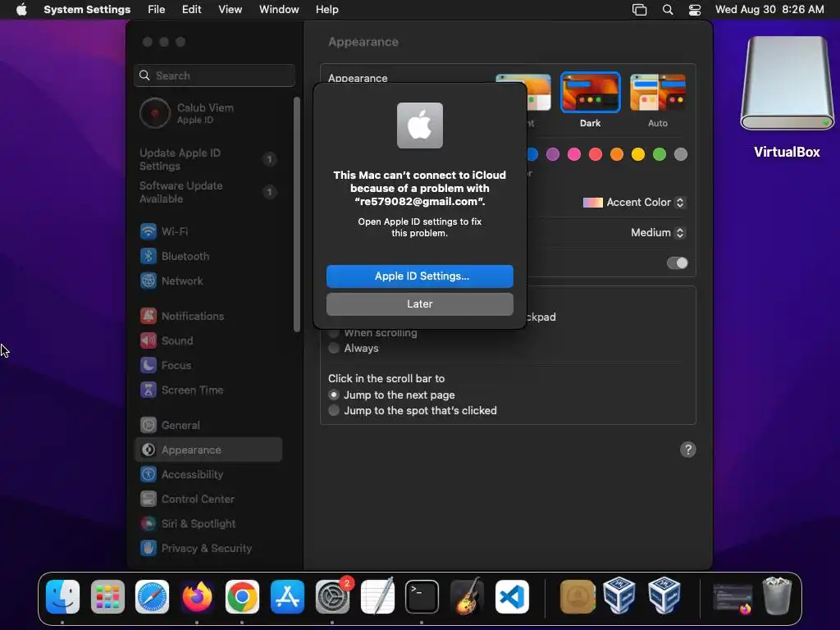Open Launchpad in the Dock
The width and height of the screenshot is (840, 630).
click(x=107, y=596)
